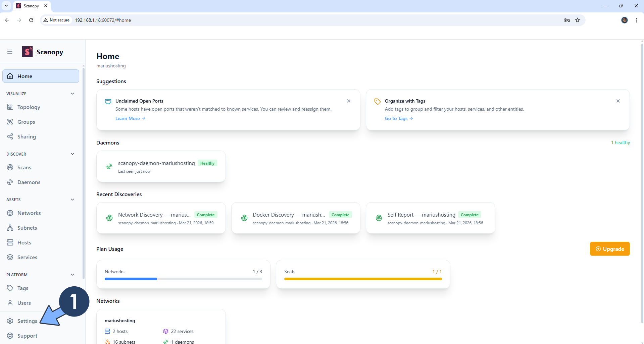Viewport: 644px width, 344px height.
Task: Collapse the VISUALIZE sidebar section
Action: 72,93
